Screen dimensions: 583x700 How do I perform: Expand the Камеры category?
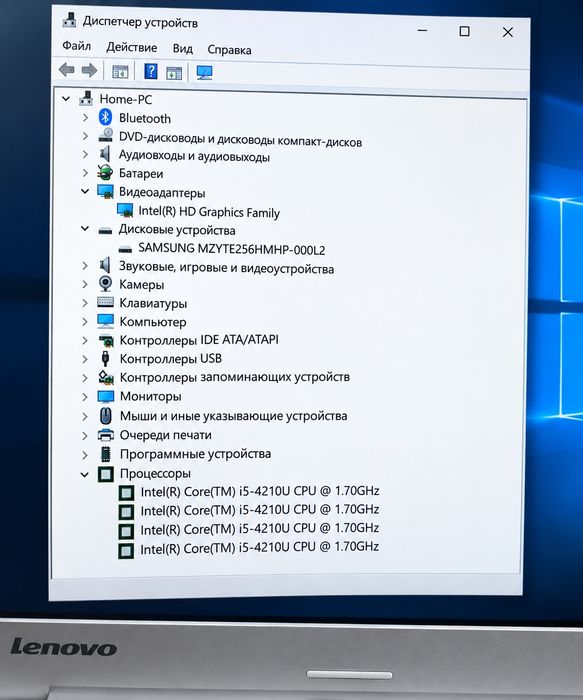(x=85, y=284)
